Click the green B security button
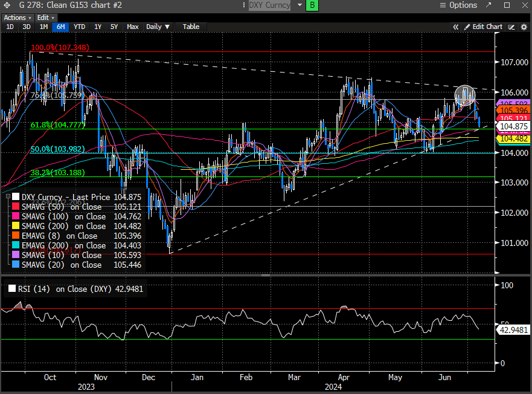The height and width of the screenshot is (394, 532). pos(312,5)
